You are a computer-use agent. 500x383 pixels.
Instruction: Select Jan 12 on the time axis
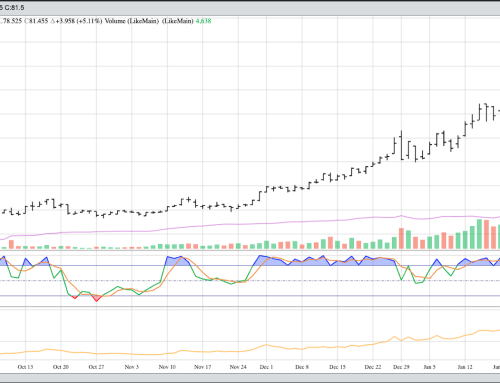465,367
